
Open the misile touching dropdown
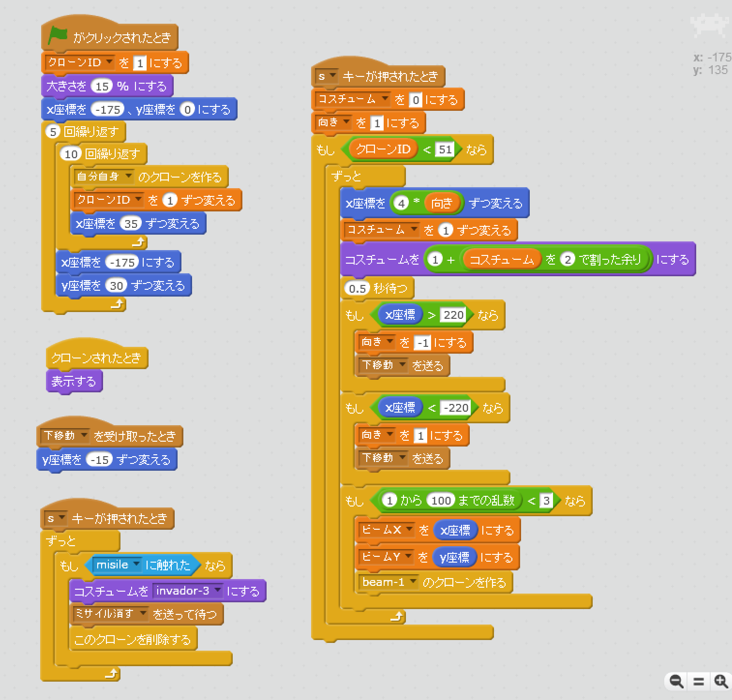point(136,565)
